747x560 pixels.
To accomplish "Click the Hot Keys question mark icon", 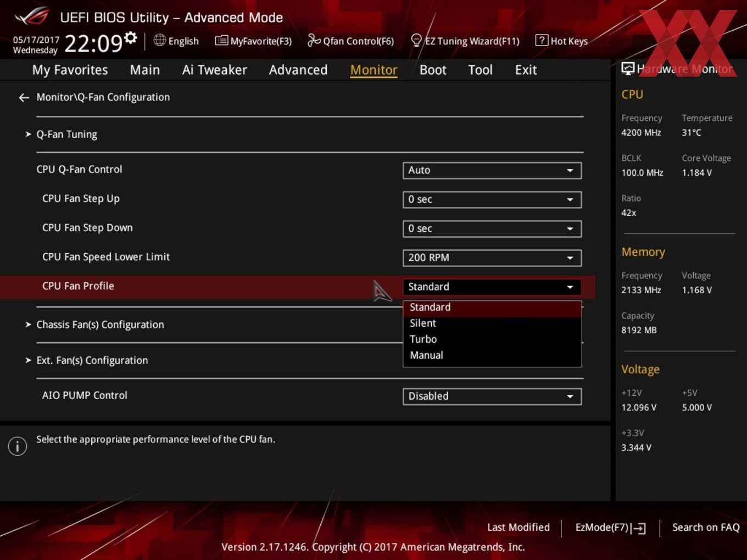I will [541, 40].
